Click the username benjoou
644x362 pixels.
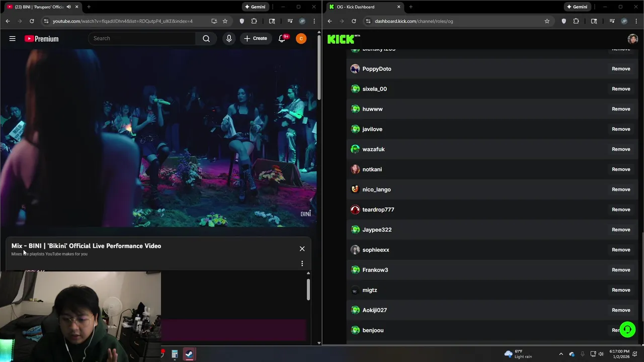tap(373, 330)
